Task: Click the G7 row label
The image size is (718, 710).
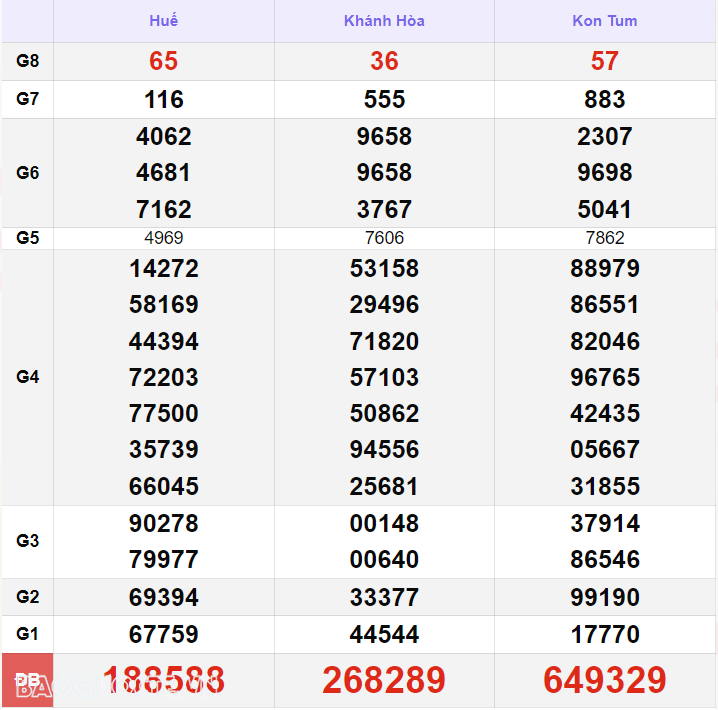Action: pos(28,99)
